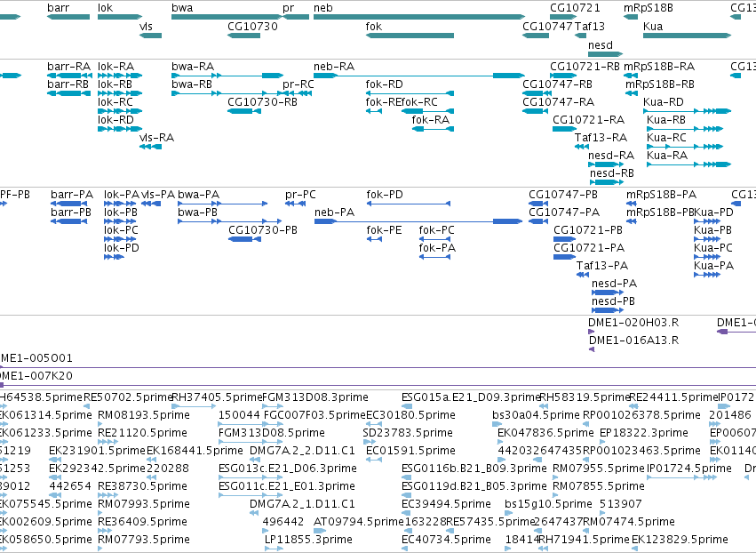
Task: Open the bwa-RA transcript
Action: 227,76
